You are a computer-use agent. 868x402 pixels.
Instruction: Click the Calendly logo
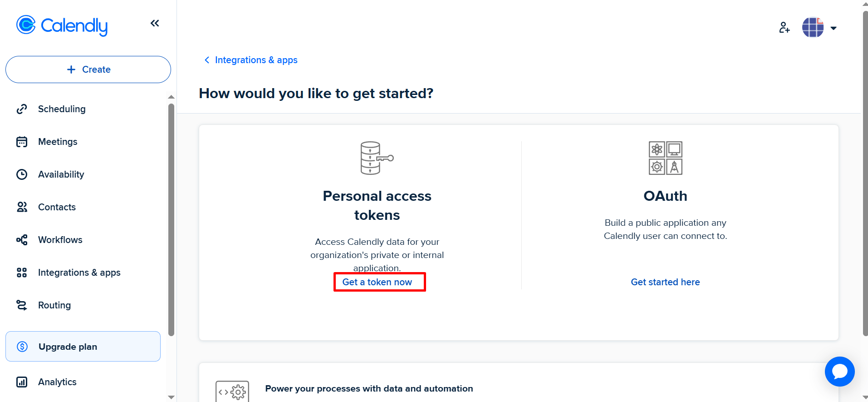click(62, 25)
